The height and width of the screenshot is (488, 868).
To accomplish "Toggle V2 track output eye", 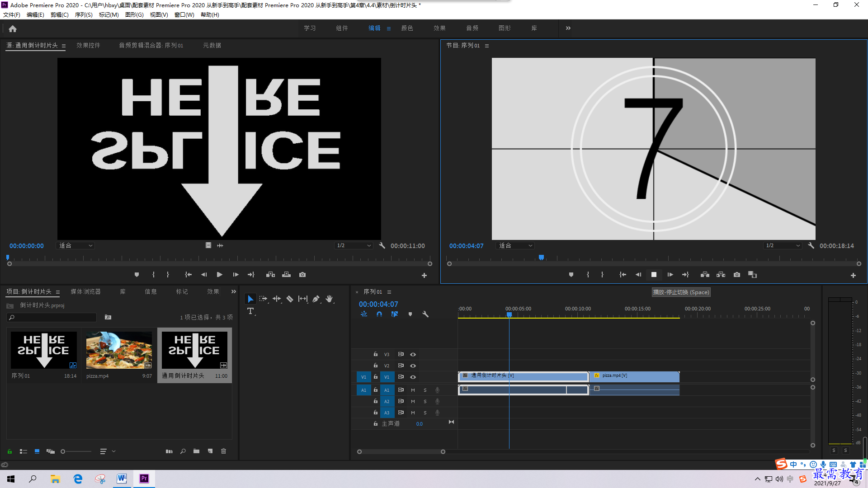I will pyautogui.click(x=413, y=366).
